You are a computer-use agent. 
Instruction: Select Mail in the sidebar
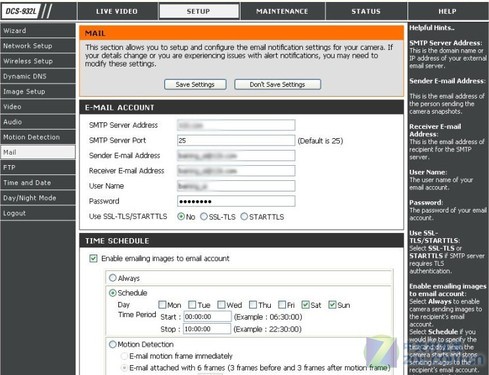[38, 152]
